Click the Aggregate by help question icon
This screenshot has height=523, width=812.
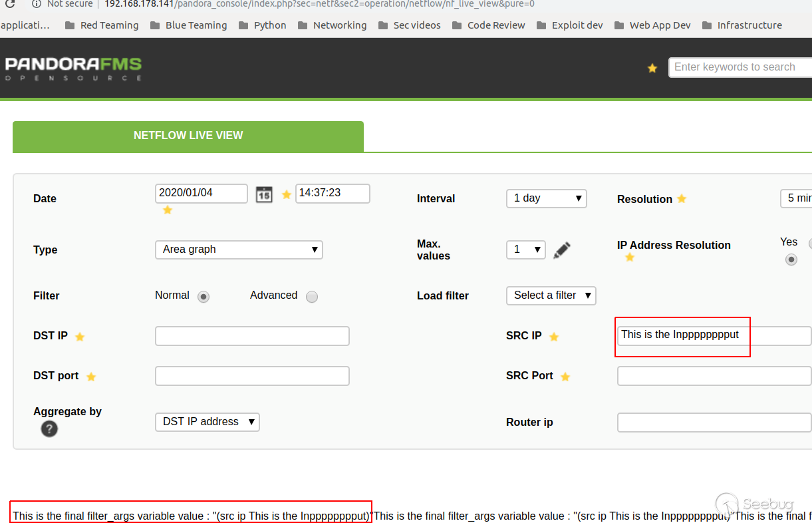click(x=49, y=429)
